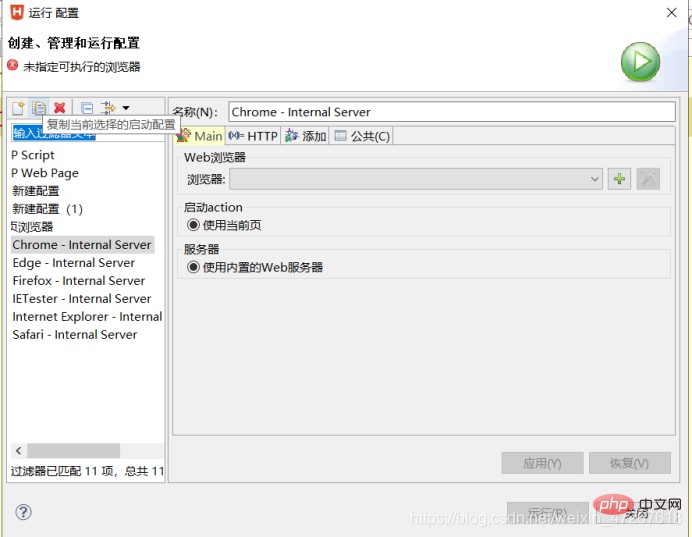Click the filter match count status text
Image resolution: width=692 pixels, height=537 pixels.
click(87, 471)
